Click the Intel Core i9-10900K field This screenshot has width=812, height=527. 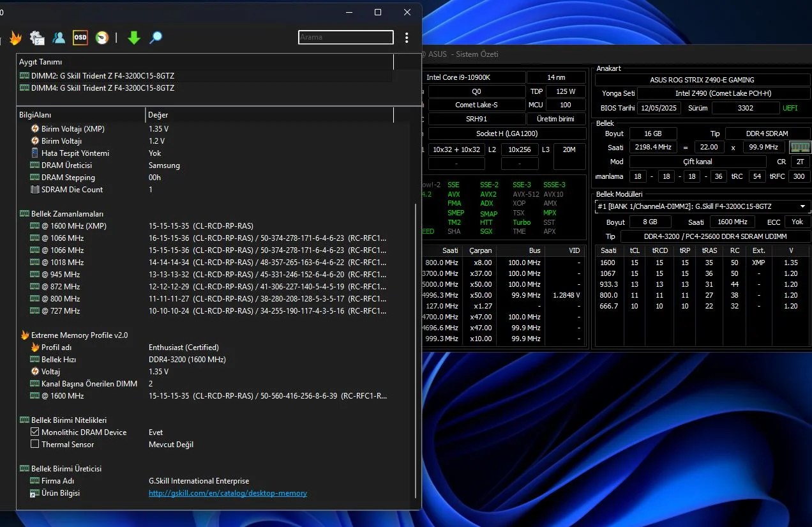[476, 77]
